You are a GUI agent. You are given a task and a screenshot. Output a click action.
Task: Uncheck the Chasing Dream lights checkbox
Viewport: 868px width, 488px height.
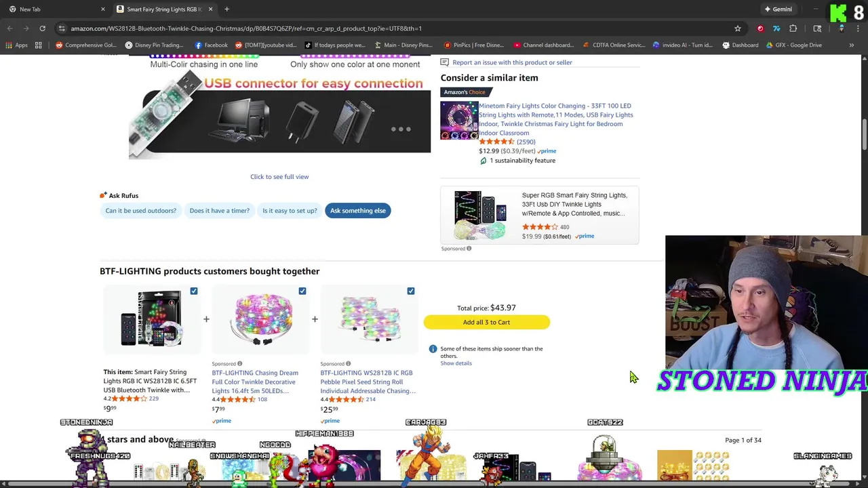[x=302, y=291]
